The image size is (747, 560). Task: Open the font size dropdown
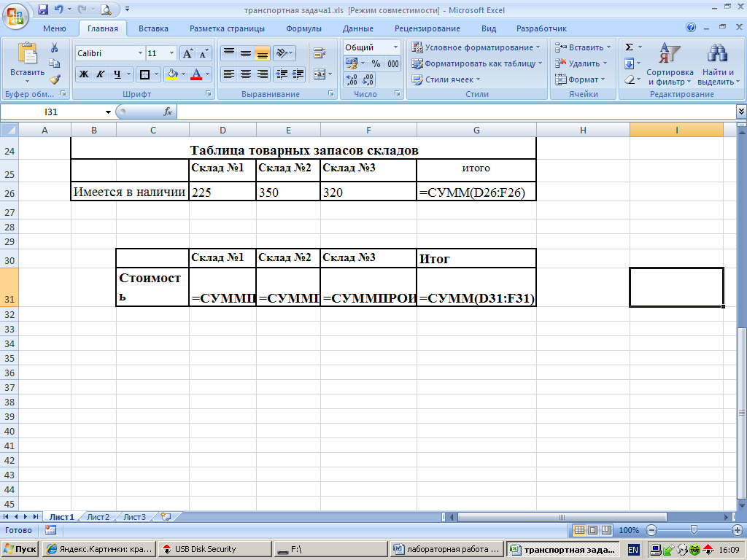[172, 53]
